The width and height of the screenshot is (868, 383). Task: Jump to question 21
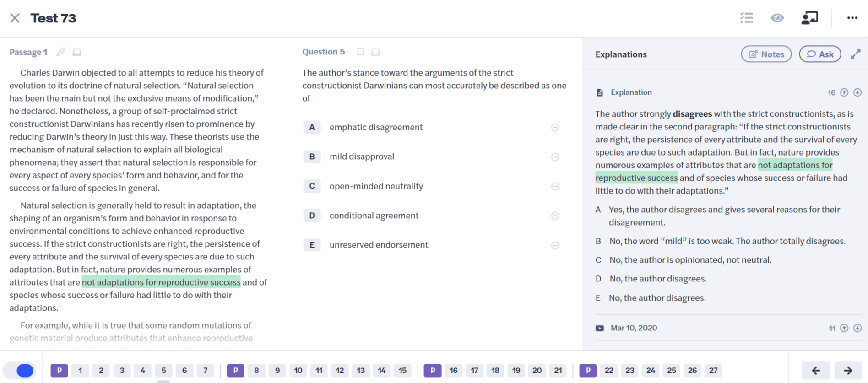(x=558, y=370)
